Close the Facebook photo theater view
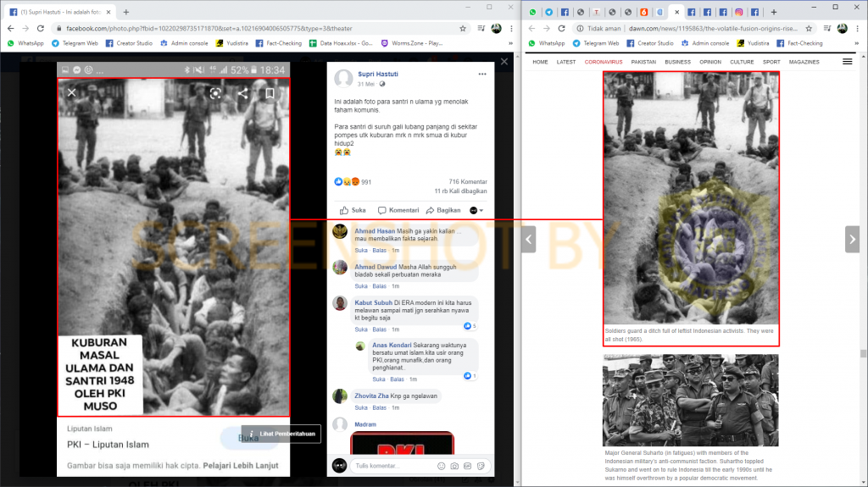The width and height of the screenshot is (868, 487). pos(504,62)
